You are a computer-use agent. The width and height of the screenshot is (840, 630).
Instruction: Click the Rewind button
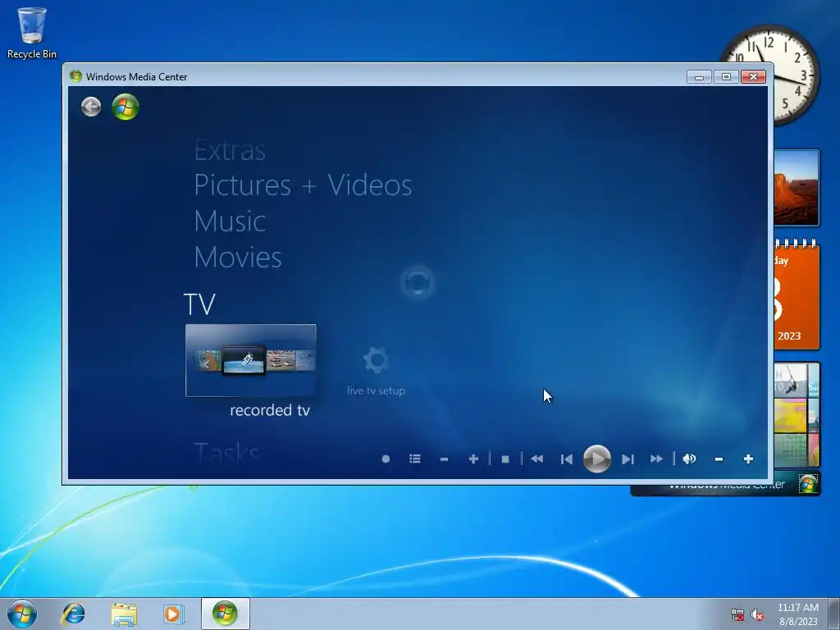536,459
